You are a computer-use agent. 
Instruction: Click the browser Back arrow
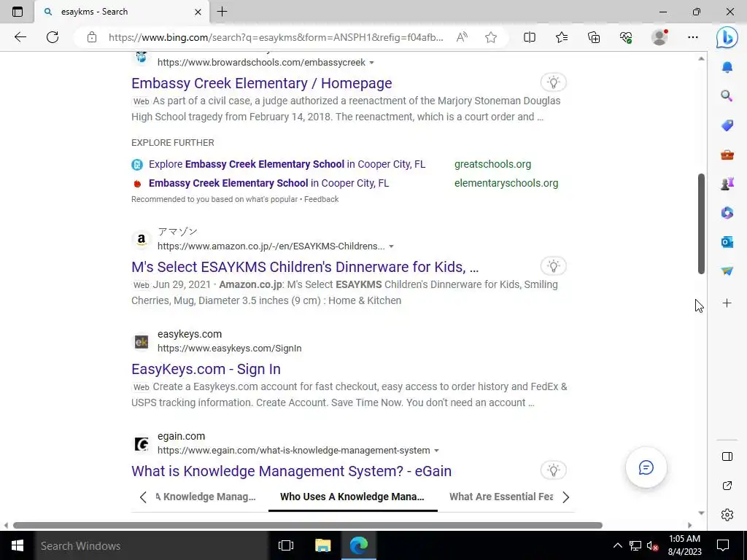click(20, 37)
